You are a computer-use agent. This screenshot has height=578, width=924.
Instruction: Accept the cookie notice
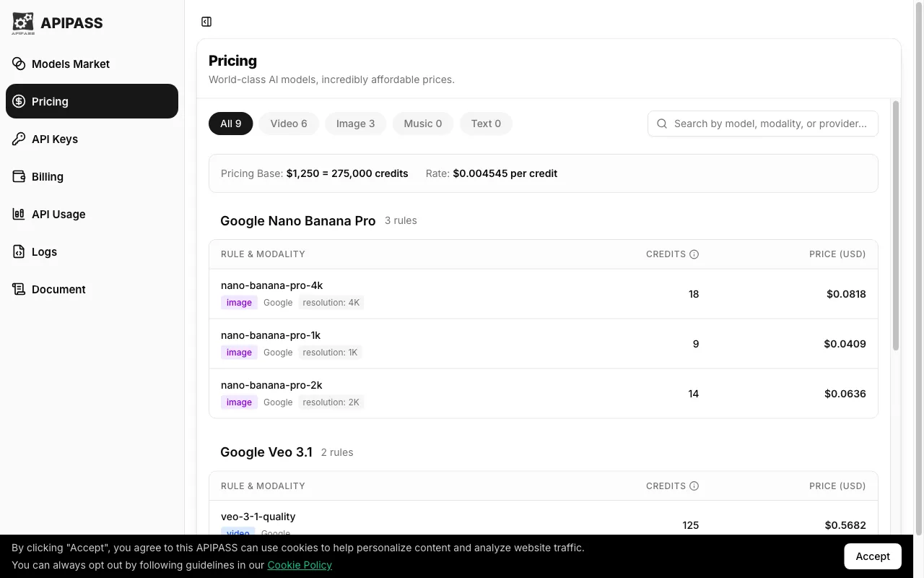(873, 556)
